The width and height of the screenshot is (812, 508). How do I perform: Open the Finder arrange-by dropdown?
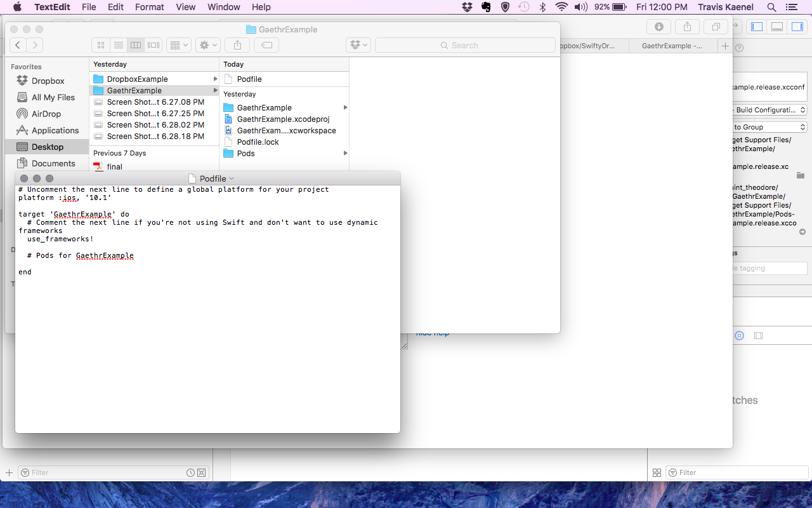coord(178,45)
